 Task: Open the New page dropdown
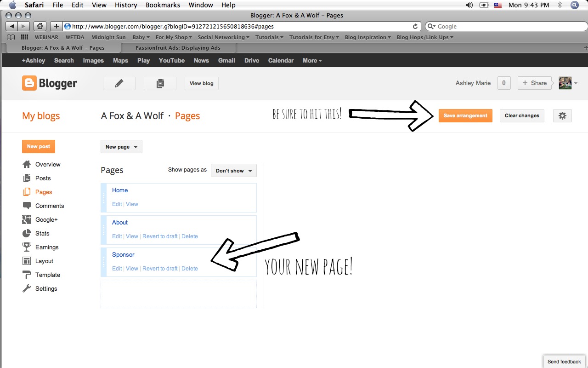click(x=121, y=146)
